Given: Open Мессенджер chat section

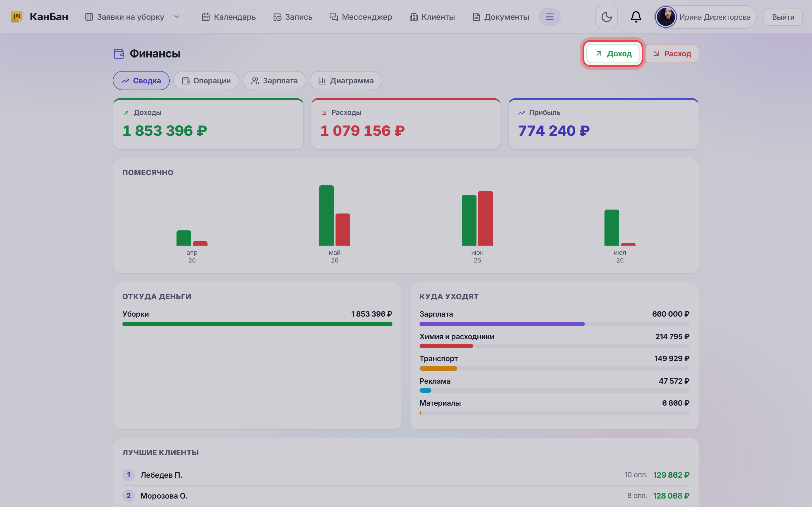Looking at the screenshot, I should [x=361, y=17].
